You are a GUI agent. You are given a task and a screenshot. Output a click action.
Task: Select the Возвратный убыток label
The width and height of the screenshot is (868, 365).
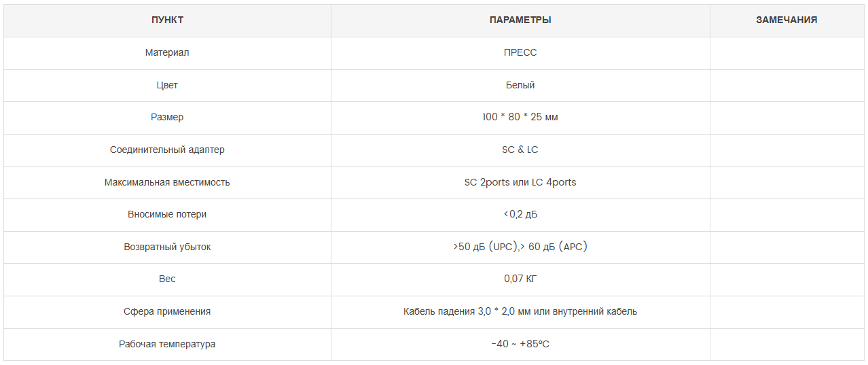pyautogui.click(x=167, y=247)
